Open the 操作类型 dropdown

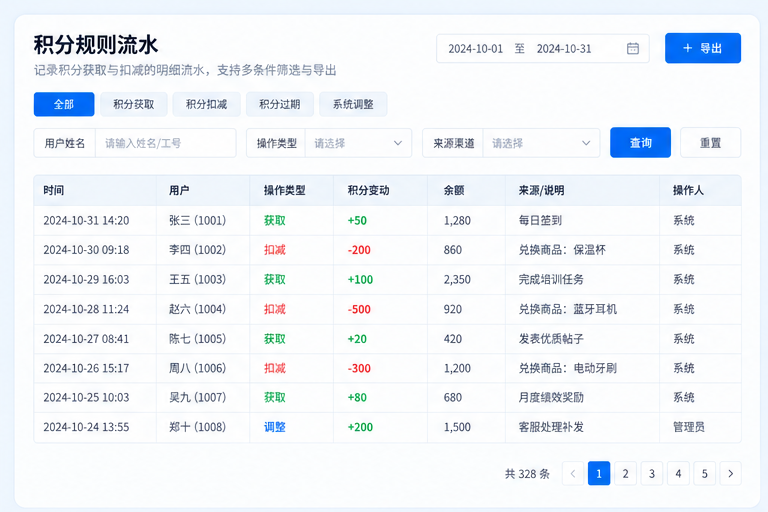pos(358,143)
